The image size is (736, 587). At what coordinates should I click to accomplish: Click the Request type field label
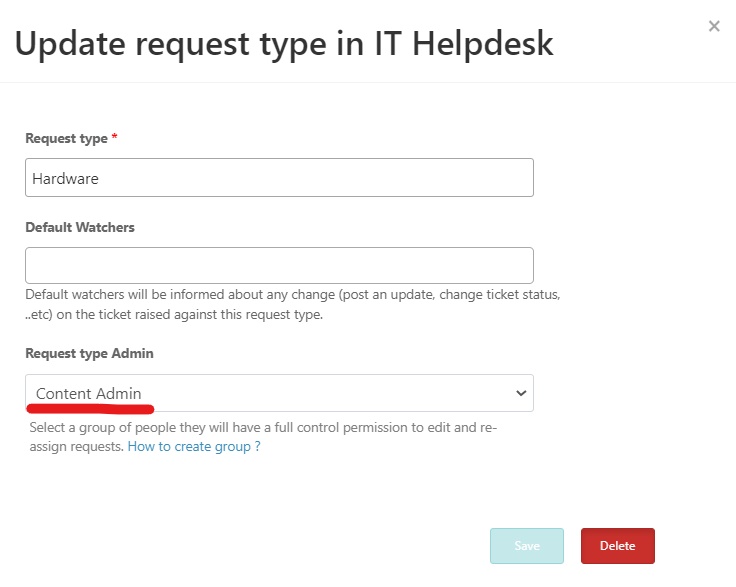click(66, 138)
